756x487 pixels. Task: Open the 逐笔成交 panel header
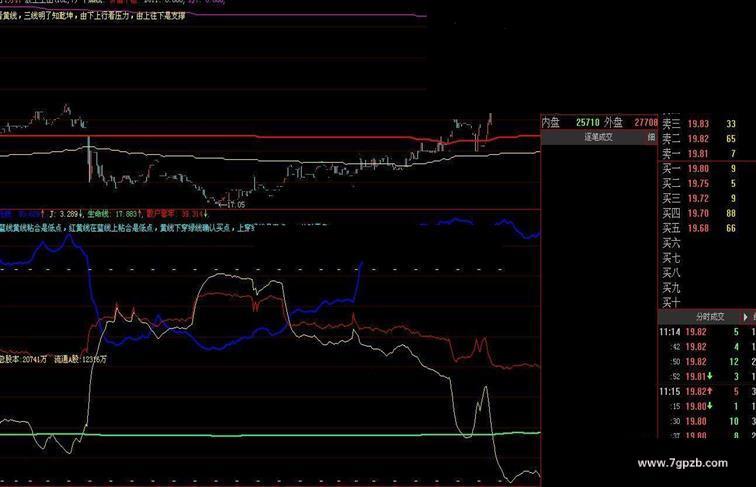598,137
